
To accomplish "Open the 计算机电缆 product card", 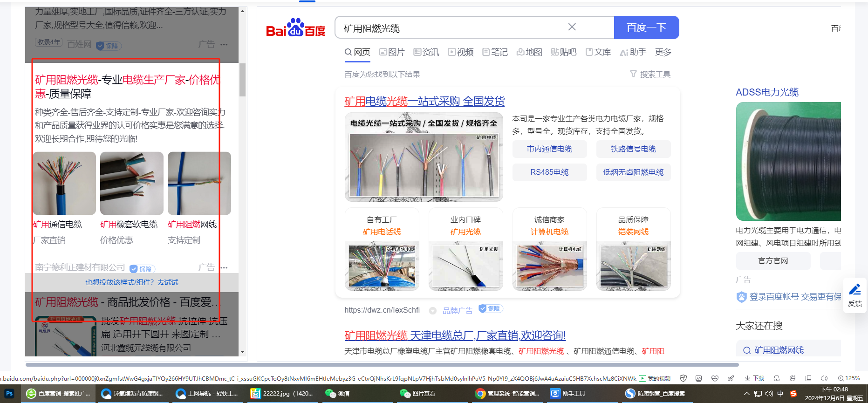I will (550, 249).
